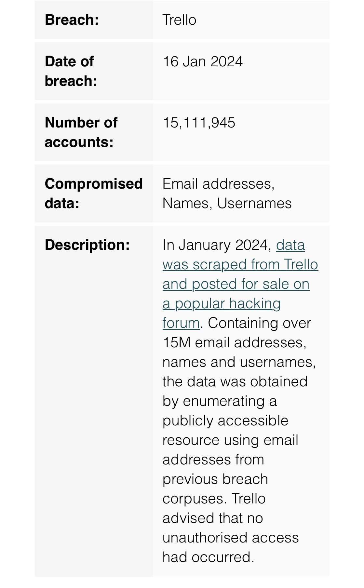364x588 pixels.
Task: Click 'Usernames' in the compromised data cell
Action: point(254,204)
